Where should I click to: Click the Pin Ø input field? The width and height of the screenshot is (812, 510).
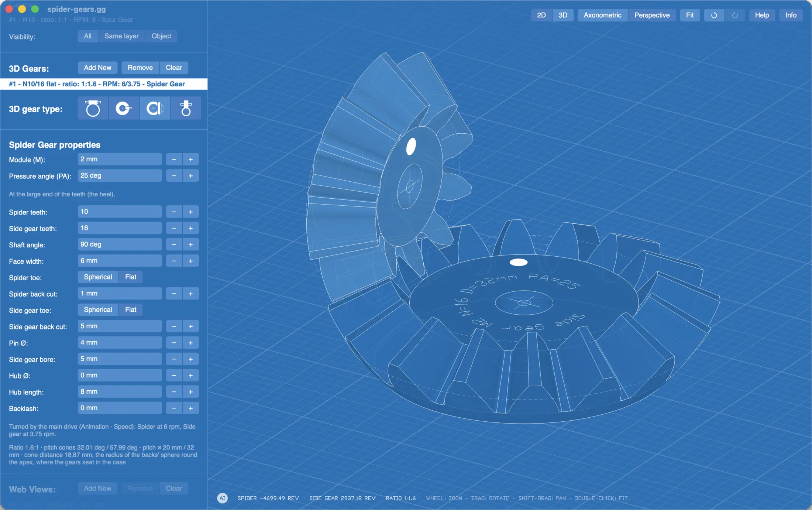[120, 343]
